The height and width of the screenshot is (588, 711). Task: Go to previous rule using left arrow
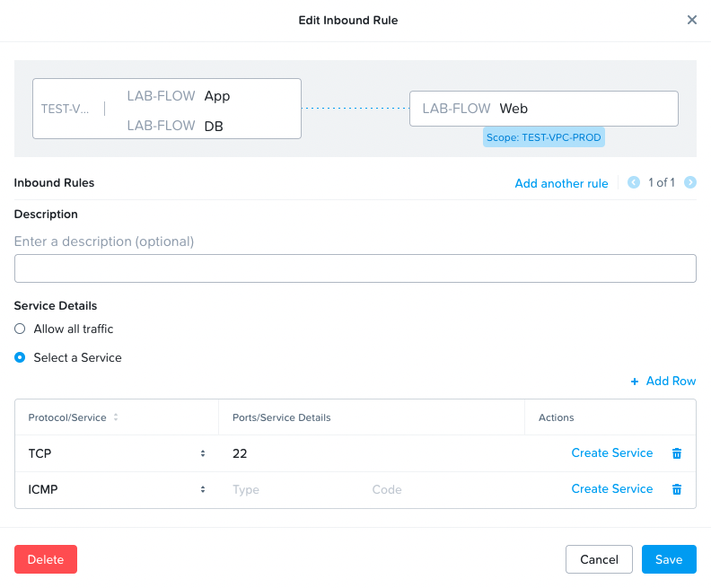pos(634,182)
